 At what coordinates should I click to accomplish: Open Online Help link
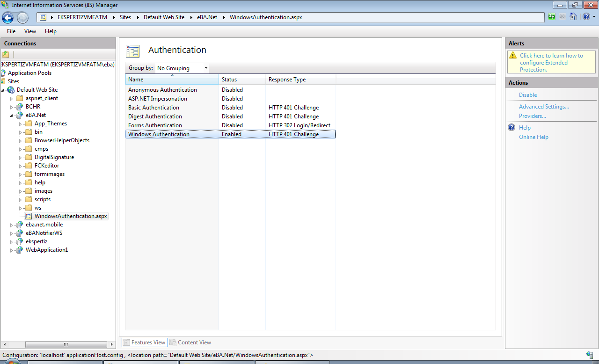click(533, 137)
